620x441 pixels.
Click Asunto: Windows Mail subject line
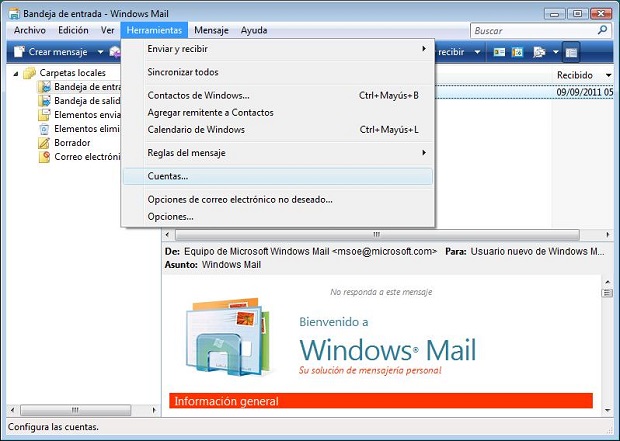pos(213,265)
